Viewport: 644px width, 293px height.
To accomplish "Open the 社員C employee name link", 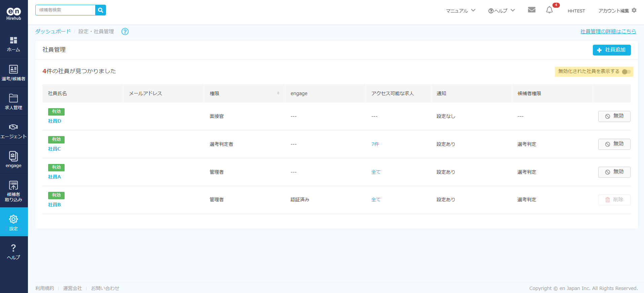I will click(55, 149).
